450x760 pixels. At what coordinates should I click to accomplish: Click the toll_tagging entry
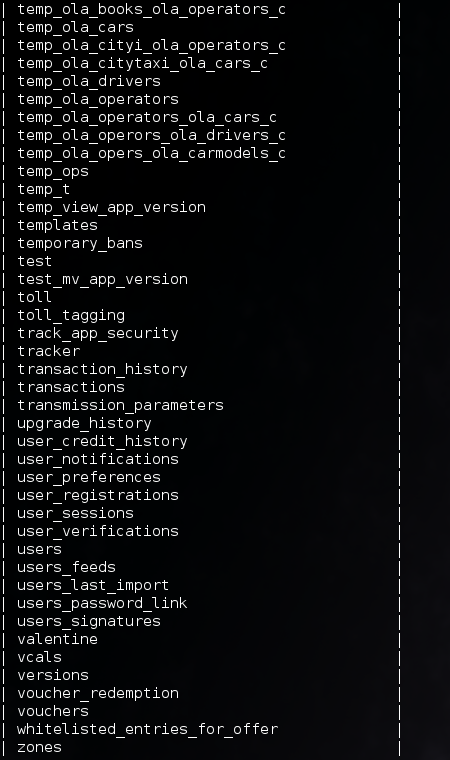(71, 316)
